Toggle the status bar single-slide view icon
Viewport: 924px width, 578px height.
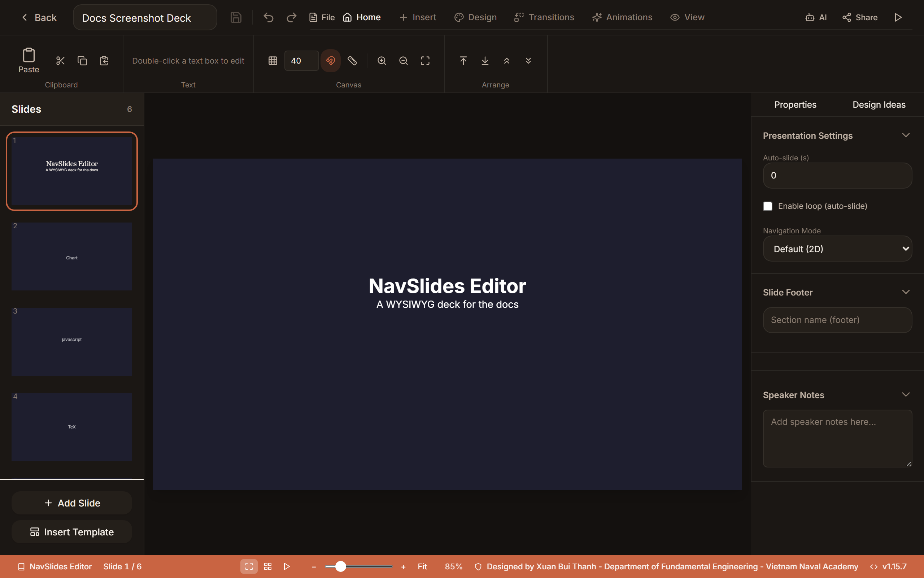click(249, 566)
